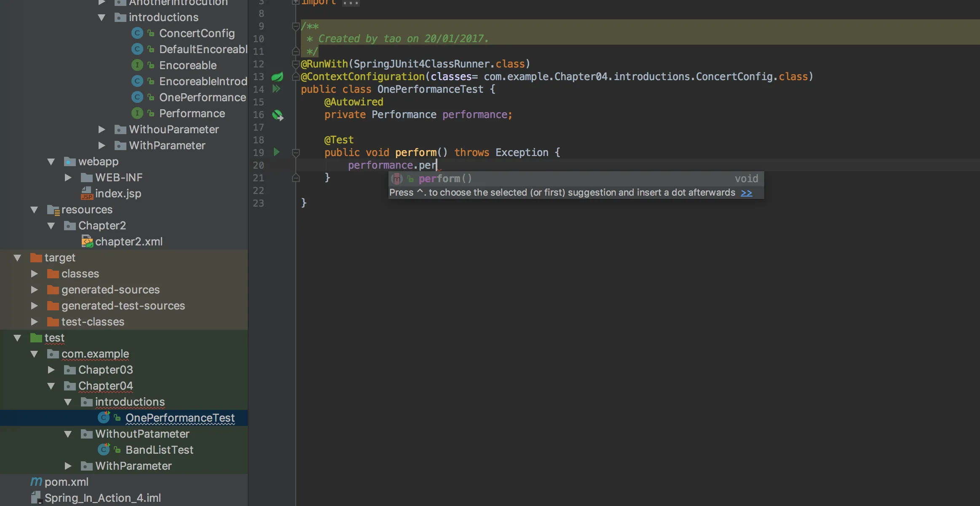980x506 pixels.
Task: Click the run test arrow beside perform()
Action: (x=276, y=152)
